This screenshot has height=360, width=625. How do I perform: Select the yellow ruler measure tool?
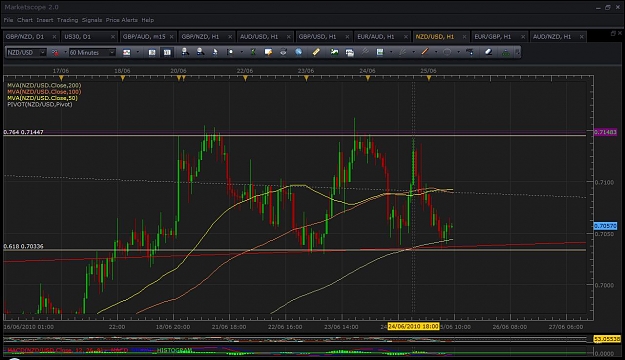click(x=316, y=52)
